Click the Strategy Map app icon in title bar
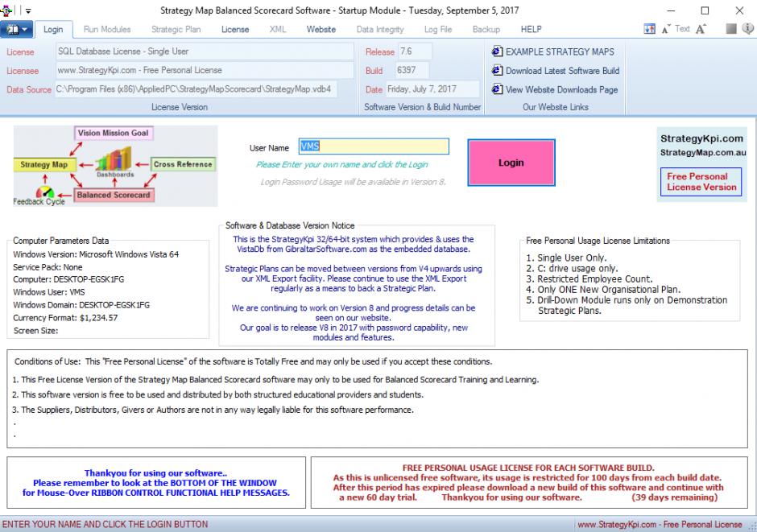757x532 pixels. coord(6,10)
